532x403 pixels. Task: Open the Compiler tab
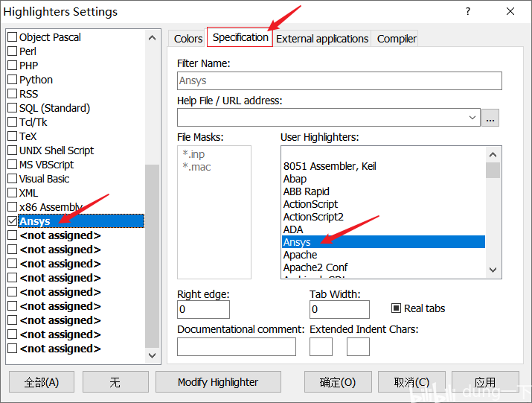click(x=397, y=39)
